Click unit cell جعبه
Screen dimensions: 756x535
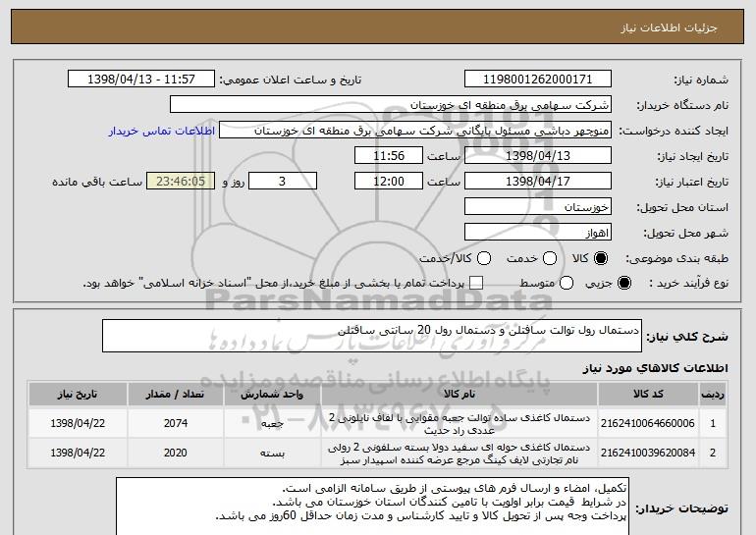pos(272,423)
